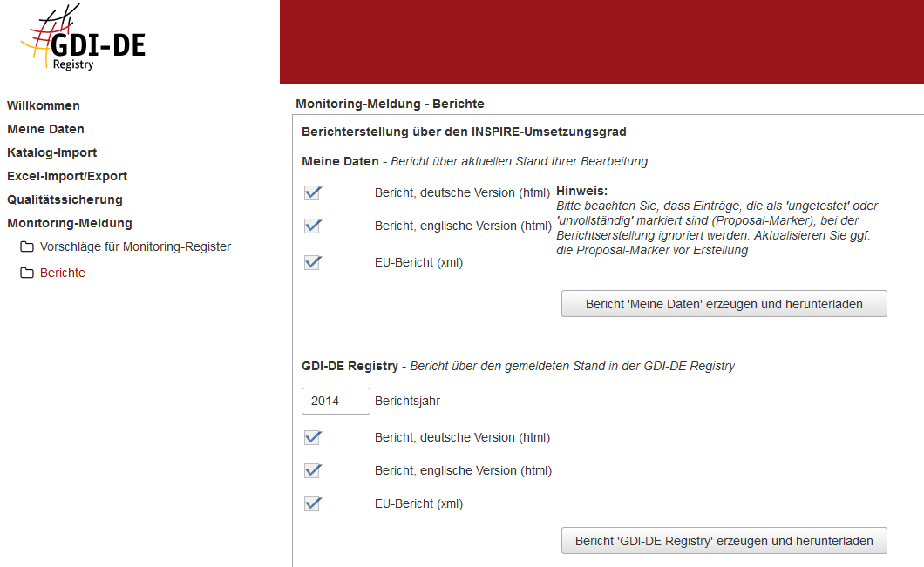
Task: Uncheck Meine Daten englische Version report
Action: point(313,226)
